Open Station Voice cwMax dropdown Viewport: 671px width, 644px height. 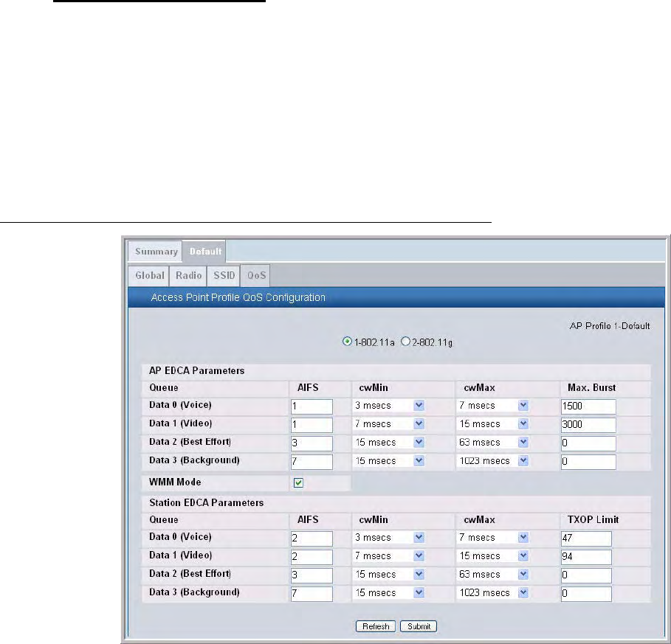pos(493,538)
